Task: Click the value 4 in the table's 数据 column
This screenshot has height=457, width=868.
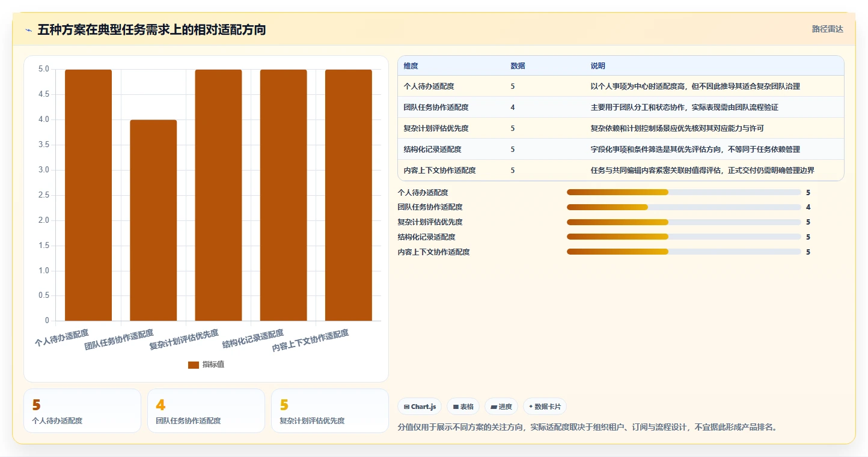Action: point(513,107)
